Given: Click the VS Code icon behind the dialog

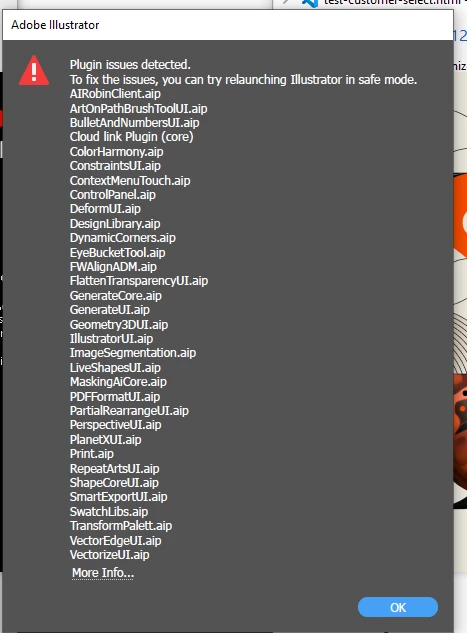Looking at the screenshot, I should (x=310, y=3).
